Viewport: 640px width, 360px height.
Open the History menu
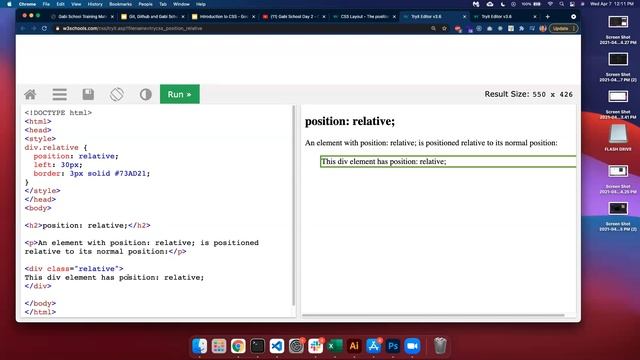pos(95,4)
